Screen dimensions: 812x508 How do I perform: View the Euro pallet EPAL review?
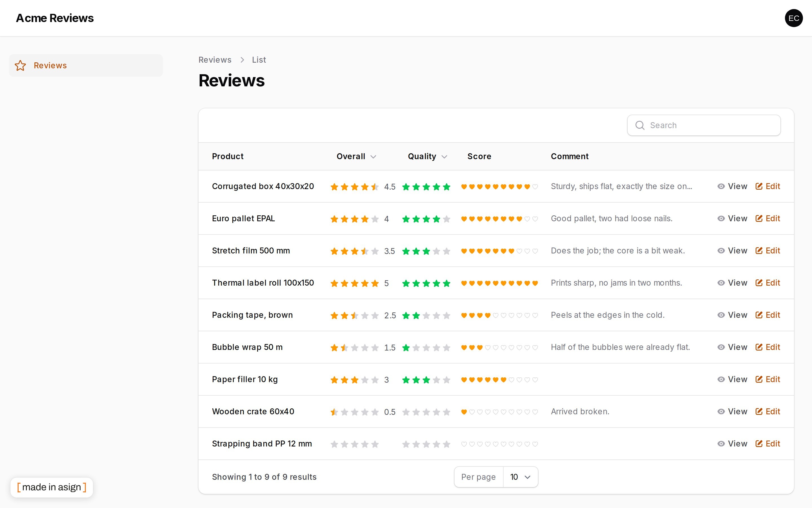point(732,219)
